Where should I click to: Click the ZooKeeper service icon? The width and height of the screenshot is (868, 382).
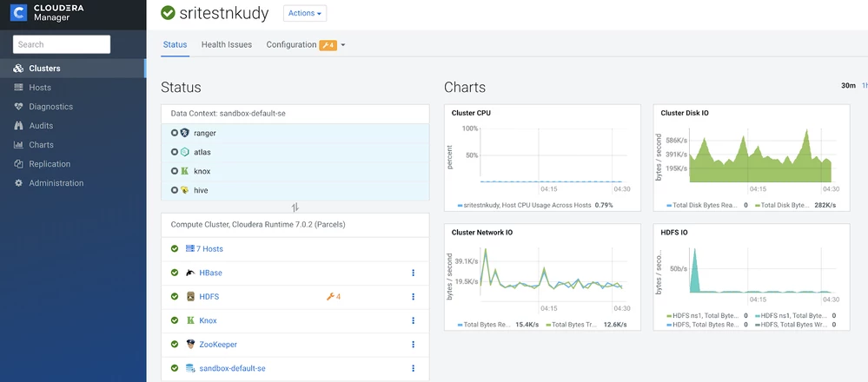click(190, 344)
